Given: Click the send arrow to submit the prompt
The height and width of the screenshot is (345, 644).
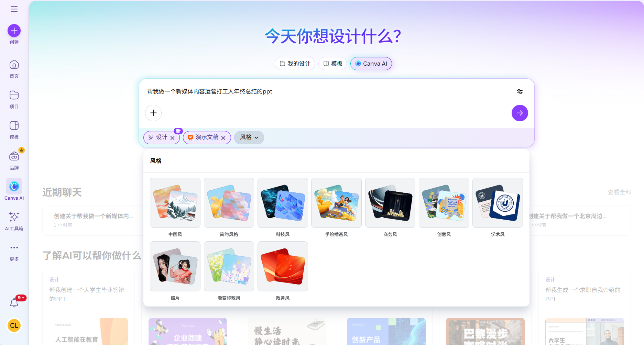Looking at the screenshot, I should (x=520, y=113).
